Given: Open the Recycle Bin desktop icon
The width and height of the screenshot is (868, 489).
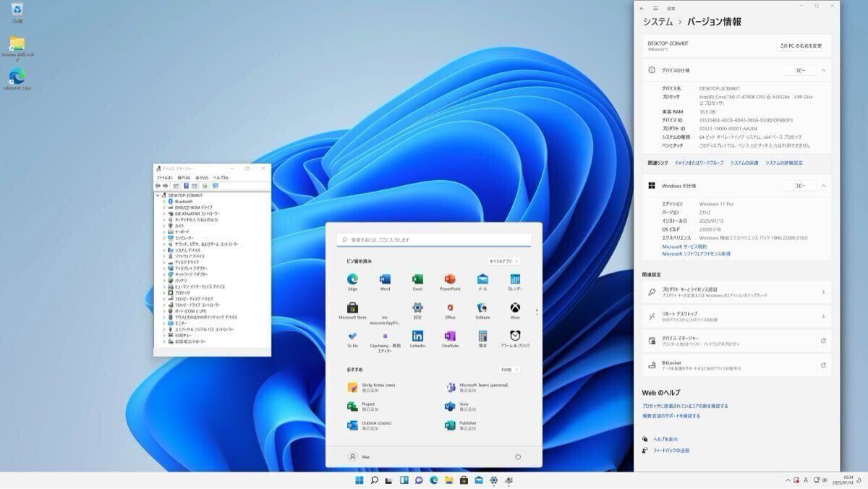Looking at the screenshot, I should pos(17,12).
